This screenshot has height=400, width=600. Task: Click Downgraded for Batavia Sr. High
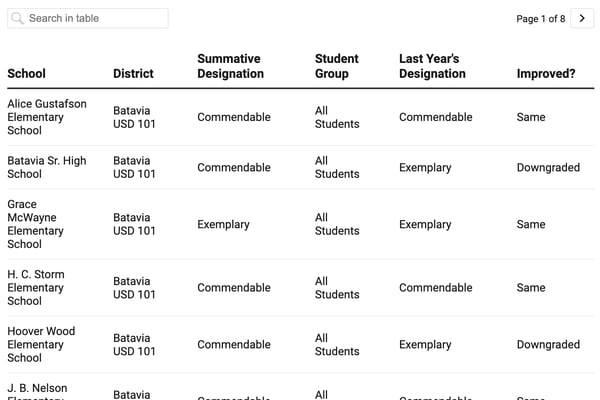pyautogui.click(x=548, y=167)
